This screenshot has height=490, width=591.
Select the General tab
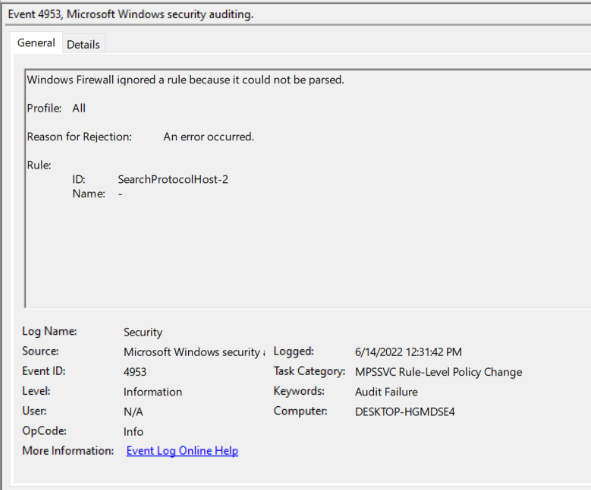36,43
